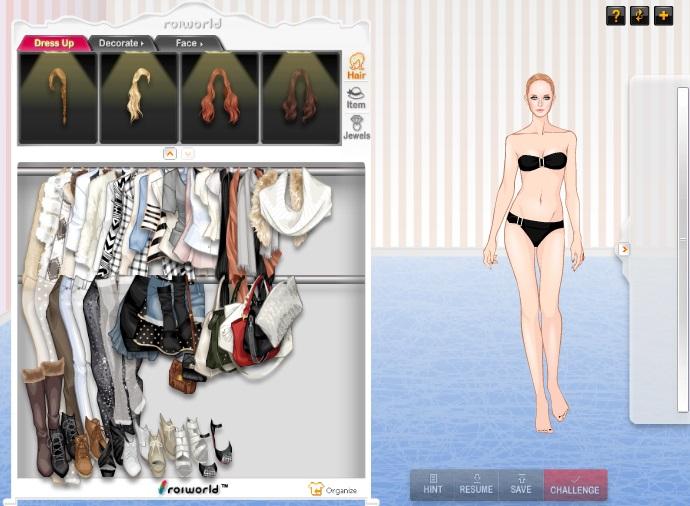This screenshot has width=690, height=506.
Task: Open the help question mark icon
Action: [x=615, y=16]
